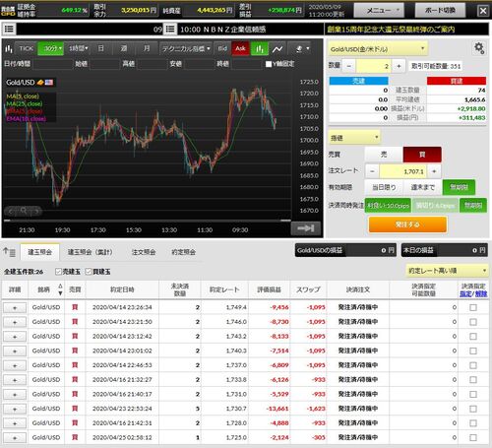Open the 指値 order type dropdown
This screenshot has height=448, width=492.
click(354, 138)
